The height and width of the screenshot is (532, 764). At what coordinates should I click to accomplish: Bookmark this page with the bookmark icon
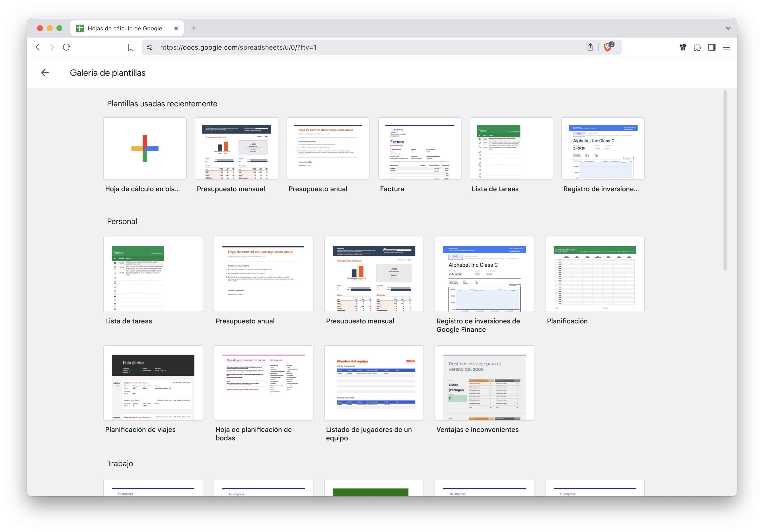(x=131, y=47)
